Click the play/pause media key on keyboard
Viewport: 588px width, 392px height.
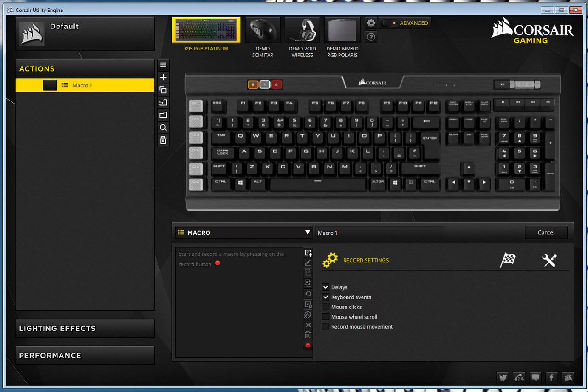tap(533, 104)
